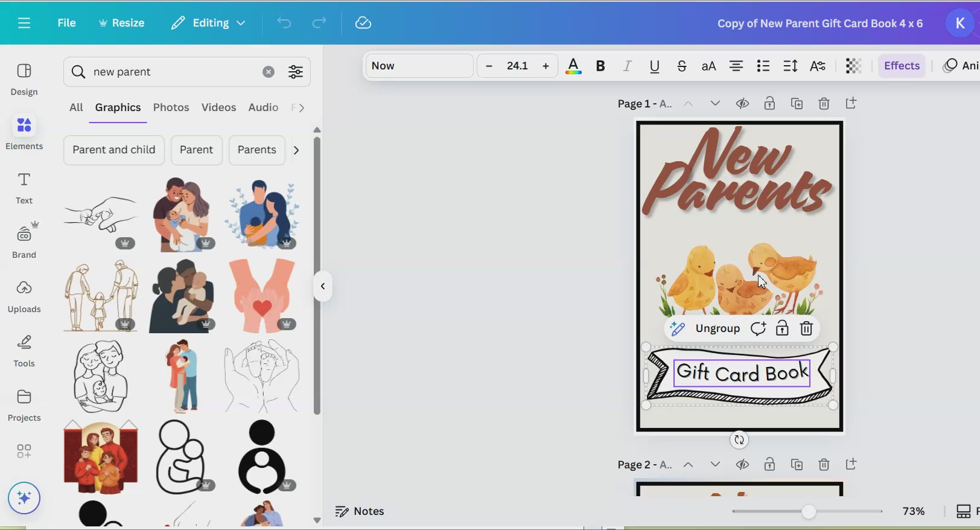Open search filter settings
The width and height of the screenshot is (980, 530).
pos(296,72)
